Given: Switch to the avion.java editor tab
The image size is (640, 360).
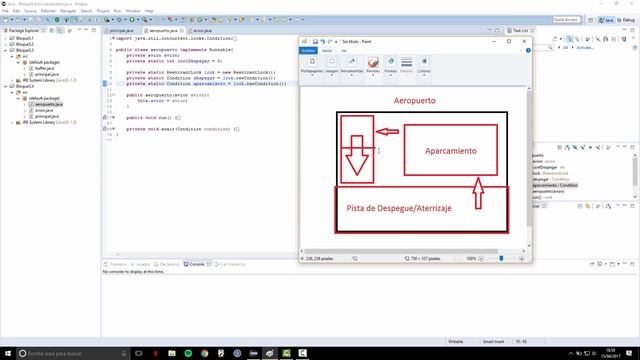Looking at the screenshot, I should 202,31.
